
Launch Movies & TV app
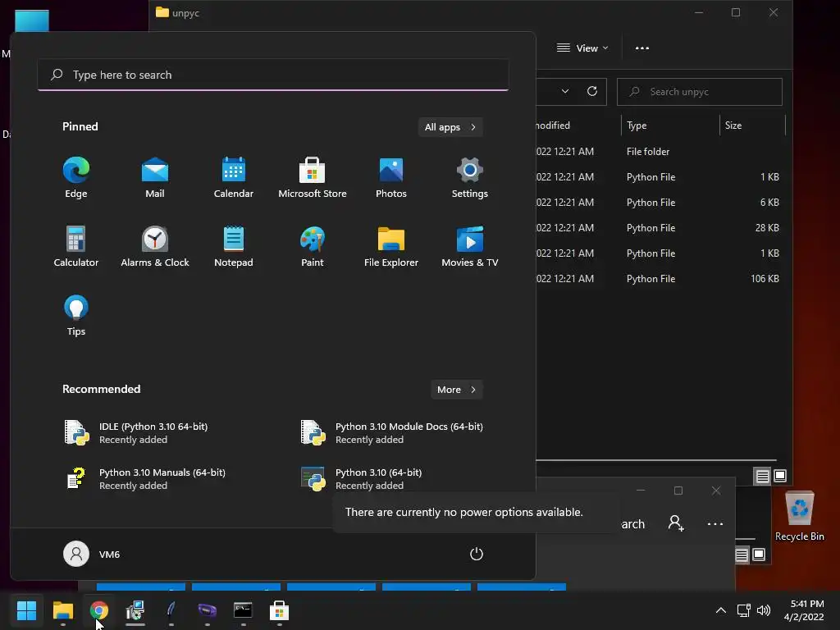coord(470,246)
